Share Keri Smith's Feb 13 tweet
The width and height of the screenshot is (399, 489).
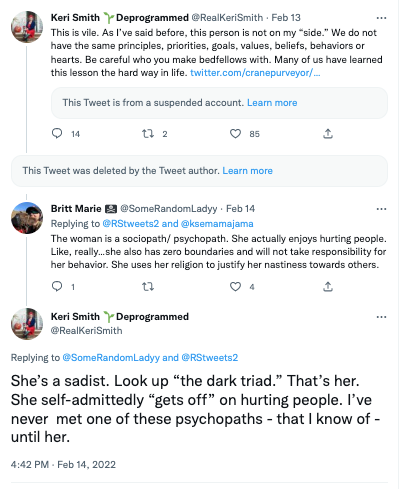(x=328, y=134)
